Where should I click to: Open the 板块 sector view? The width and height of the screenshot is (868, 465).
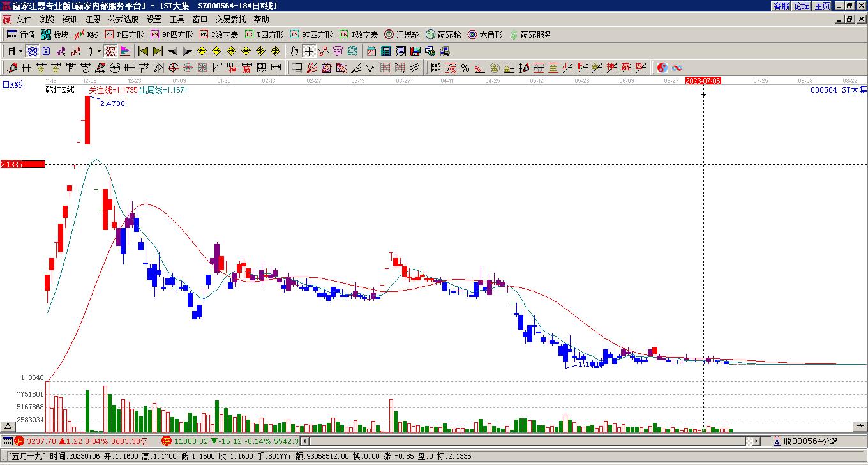54,34
